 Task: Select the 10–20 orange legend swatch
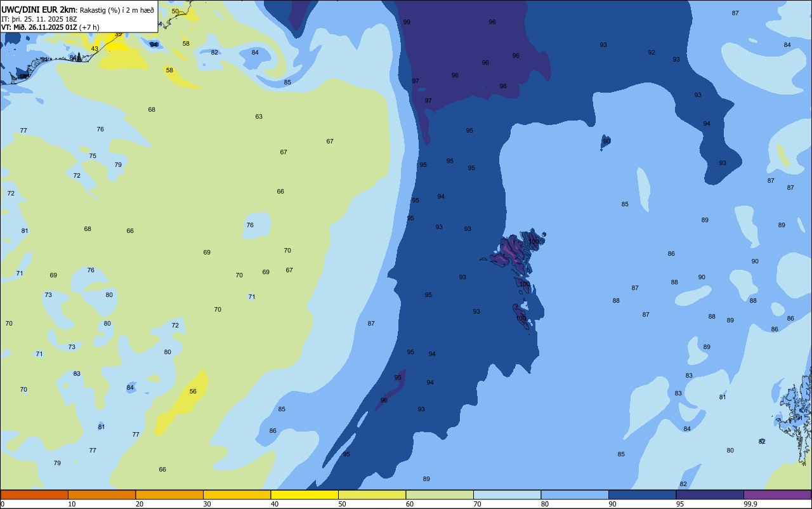pyautogui.click(x=101, y=494)
